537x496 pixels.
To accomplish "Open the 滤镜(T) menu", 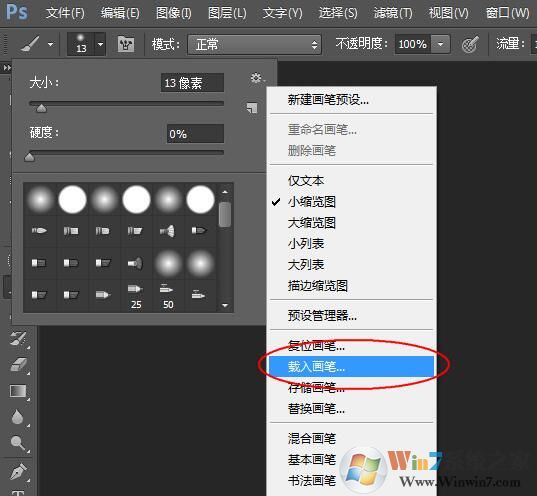I will 393,13.
